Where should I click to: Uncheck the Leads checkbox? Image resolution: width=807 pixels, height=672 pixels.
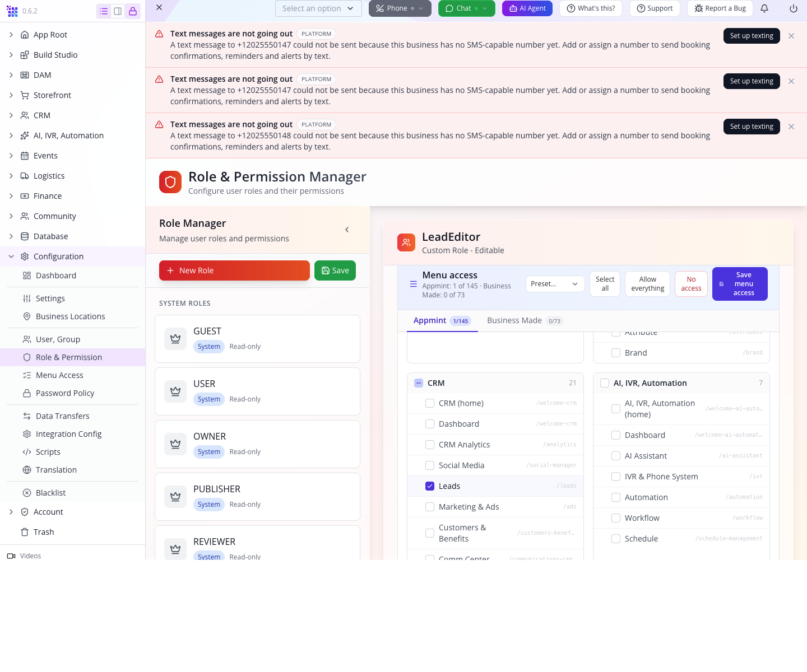coord(430,486)
